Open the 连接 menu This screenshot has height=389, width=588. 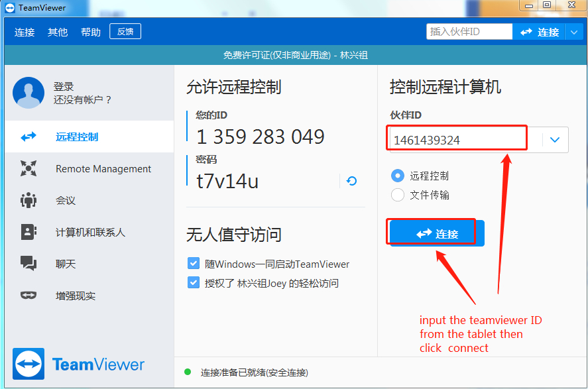[25, 32]
